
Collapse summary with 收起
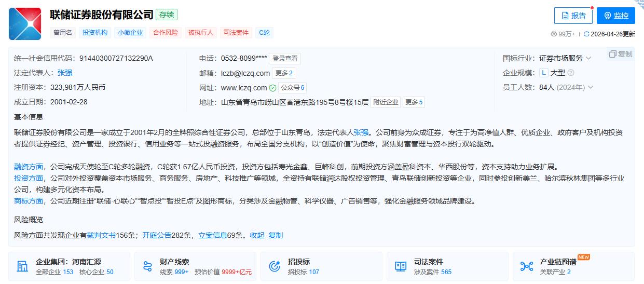(257, 235)
